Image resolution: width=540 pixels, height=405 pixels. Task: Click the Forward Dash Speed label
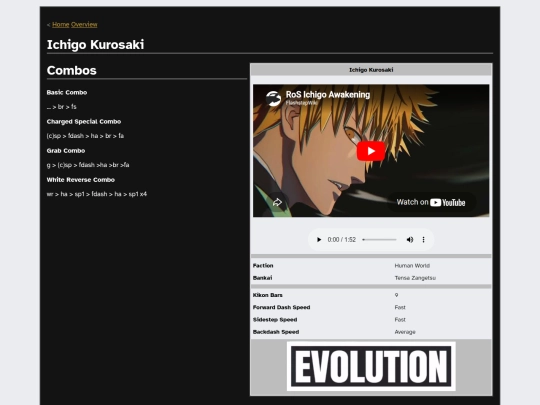pyautogui.click(x=281, y=307)
